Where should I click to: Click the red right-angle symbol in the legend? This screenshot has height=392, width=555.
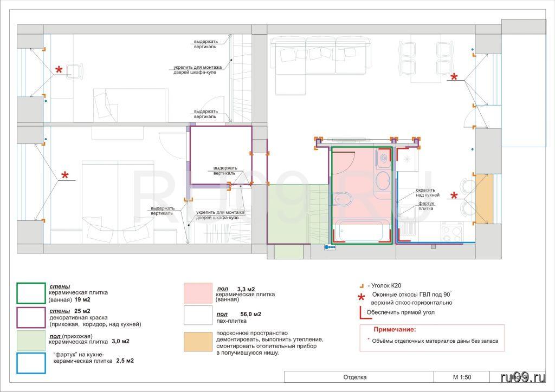point(362,312)
